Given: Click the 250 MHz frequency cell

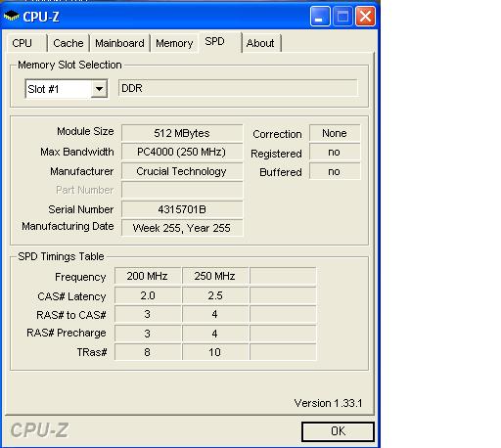Looking at the screenshot, I should click(214, 276).
